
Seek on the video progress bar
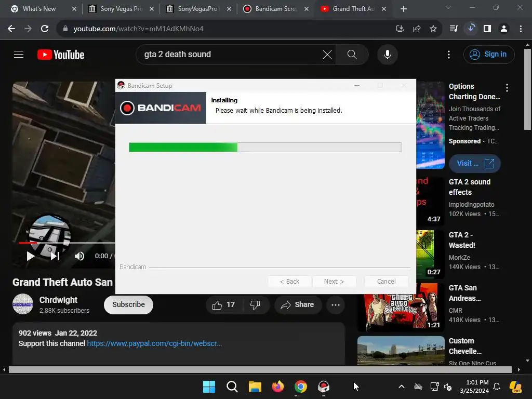point(66,243)
